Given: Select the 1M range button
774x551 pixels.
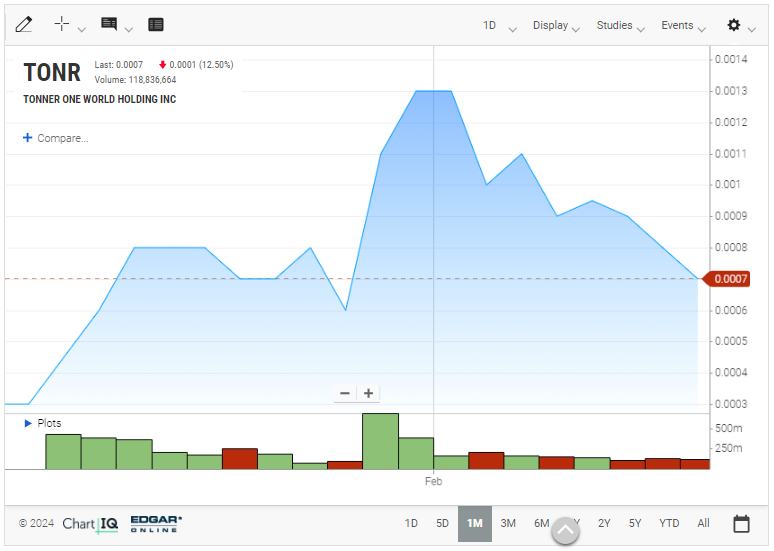Looking at the screenshot, I should pyautogui.click(x=475, y=523).
